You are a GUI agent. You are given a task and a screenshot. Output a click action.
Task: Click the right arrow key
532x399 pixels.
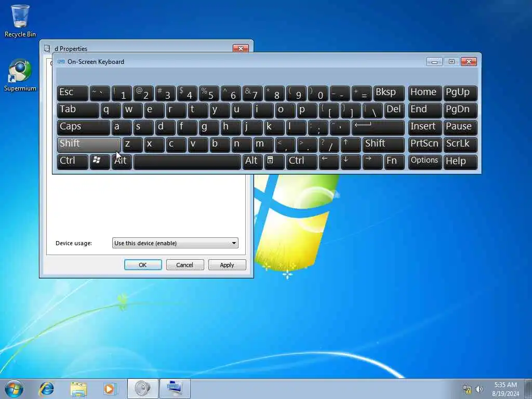pos(373,162)
